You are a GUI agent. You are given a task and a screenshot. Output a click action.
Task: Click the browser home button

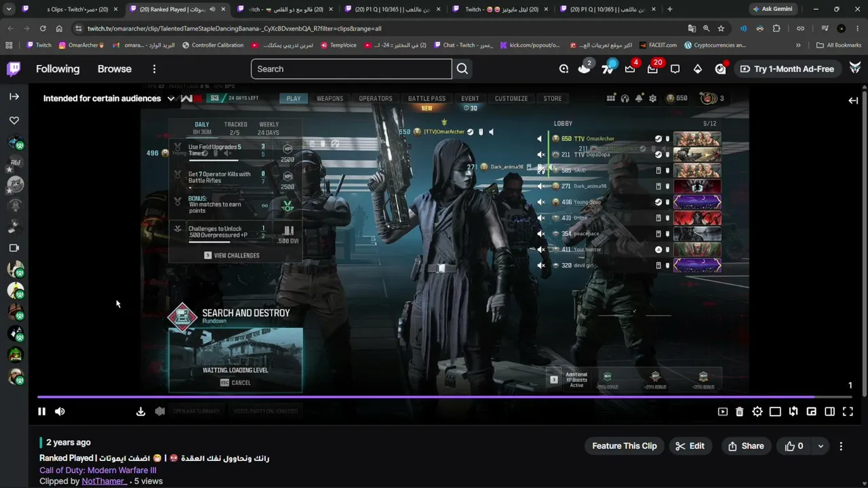(x=59, y=28)
